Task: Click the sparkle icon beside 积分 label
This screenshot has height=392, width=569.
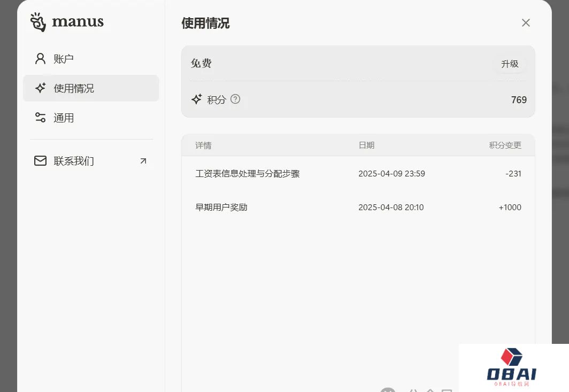Action: pos(197,99)
